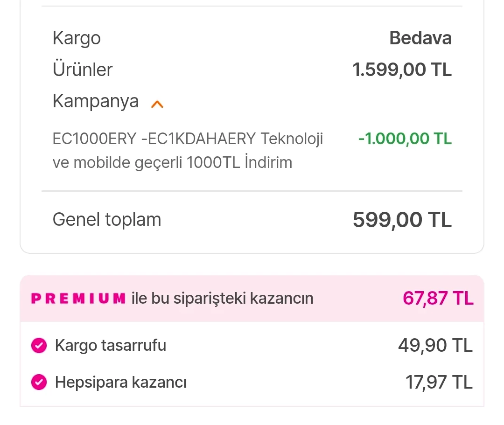Screen dimensions: 504x425
Task: Tap the "ile bu siparişteki kazancın" text
Action: pos(222,299)
